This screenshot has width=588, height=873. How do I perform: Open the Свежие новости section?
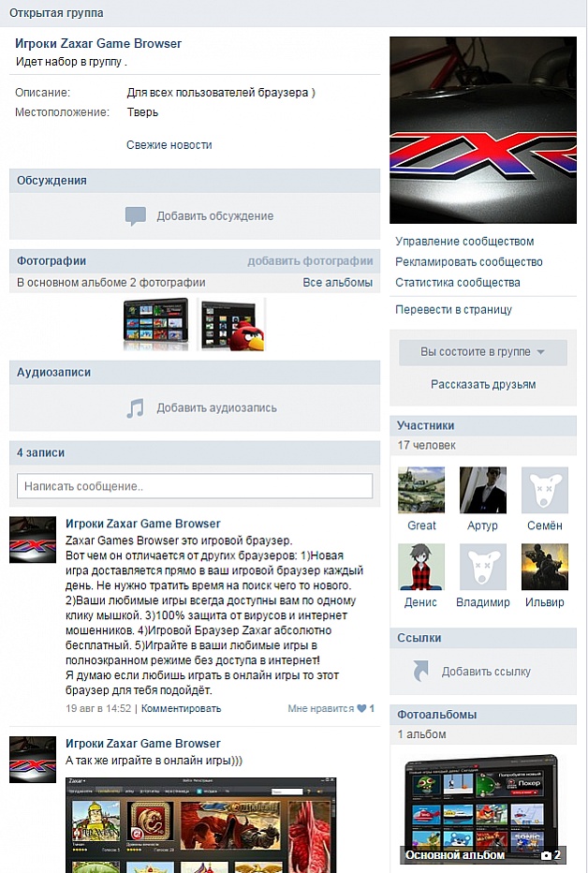click(x=169, y=145)
